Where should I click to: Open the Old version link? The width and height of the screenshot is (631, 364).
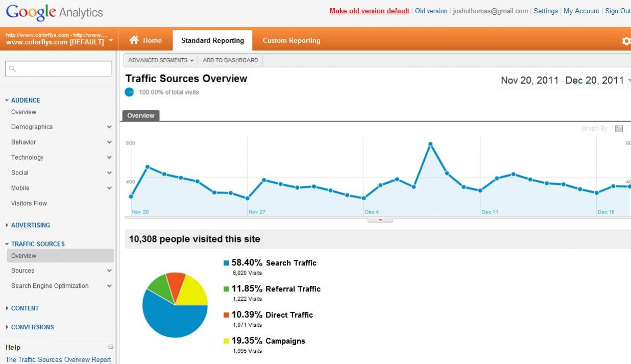[x=431, y=11]
